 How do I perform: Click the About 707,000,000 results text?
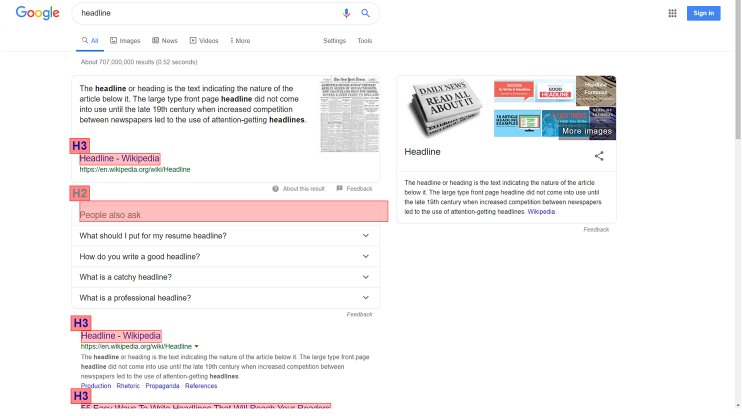pyautogui.click(x=139, y=62)
